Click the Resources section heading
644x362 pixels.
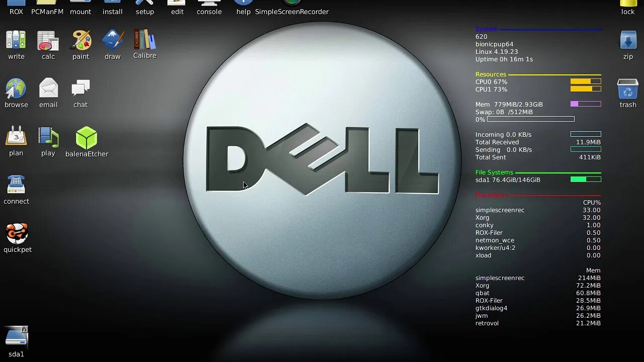pyautogui.click(x=491, y=74)
